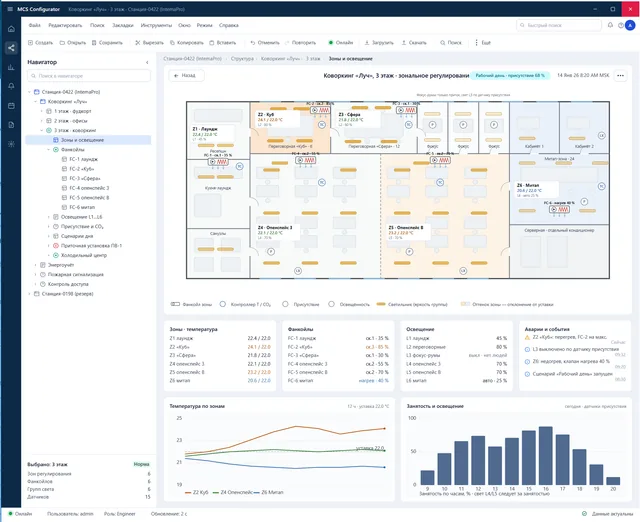Screen dimensions: 640x522
Task: Click the Создать toolbar item
Action: point(40,42)
